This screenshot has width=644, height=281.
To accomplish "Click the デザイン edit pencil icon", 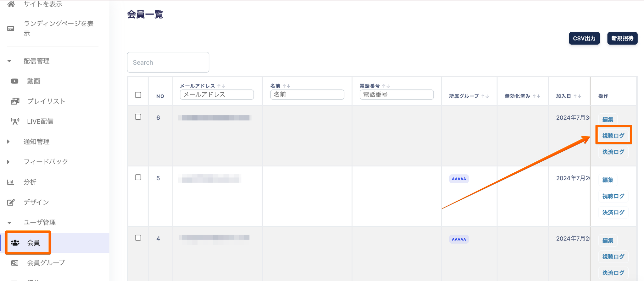I will [11, 202].
